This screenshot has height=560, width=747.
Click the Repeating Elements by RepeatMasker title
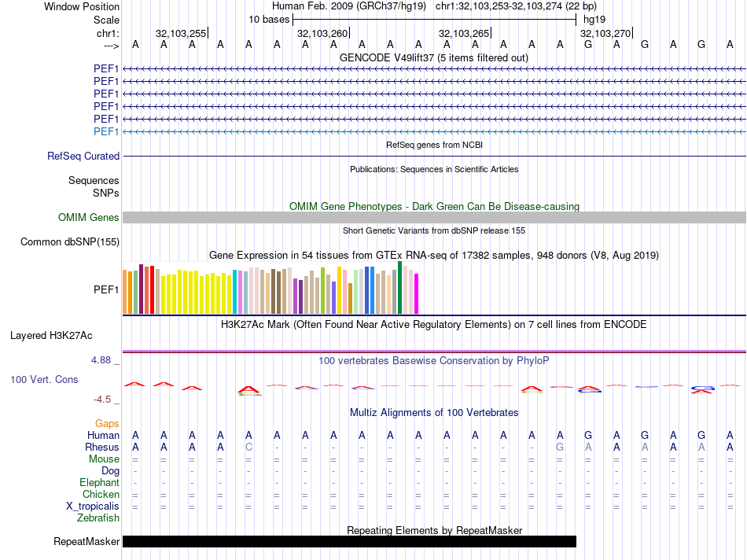[434, 531]
